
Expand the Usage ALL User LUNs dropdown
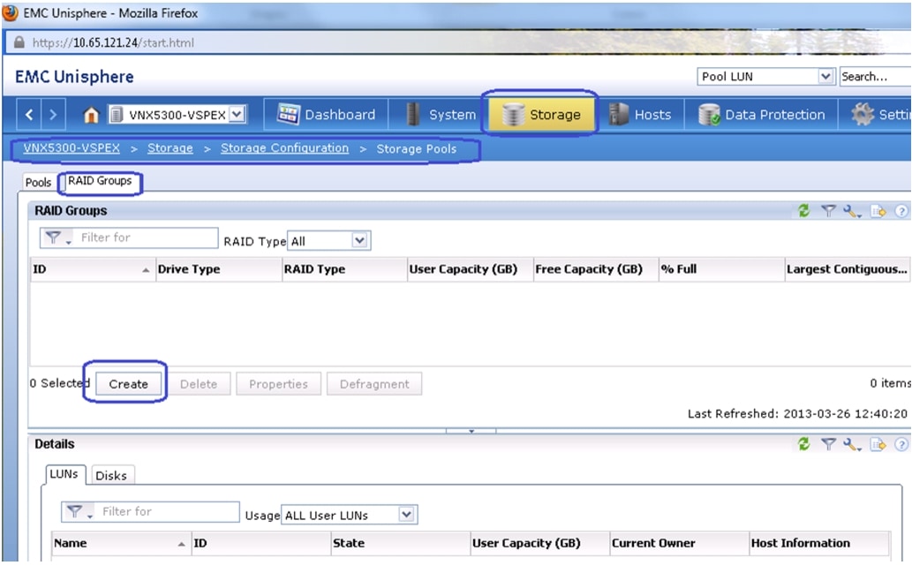click(x=407, y=515)
